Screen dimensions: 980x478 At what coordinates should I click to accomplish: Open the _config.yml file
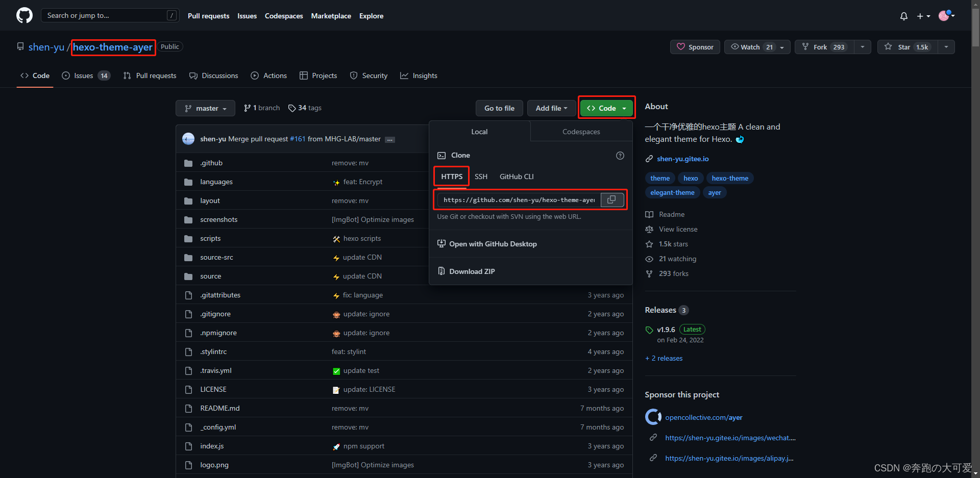(218, 427)
